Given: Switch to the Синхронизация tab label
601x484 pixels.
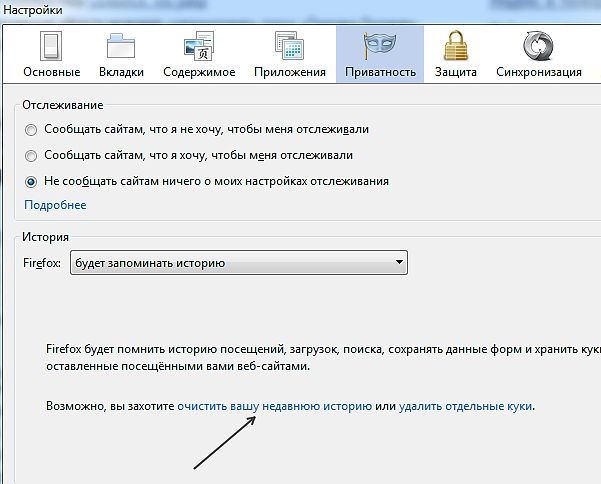Looking at the screenshot, I should tap(539, 72).
